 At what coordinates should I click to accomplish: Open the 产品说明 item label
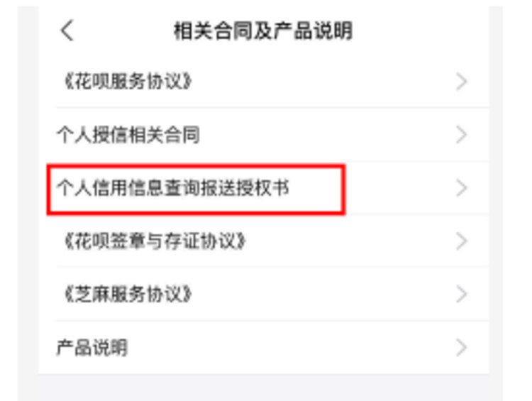coord(92,347)
